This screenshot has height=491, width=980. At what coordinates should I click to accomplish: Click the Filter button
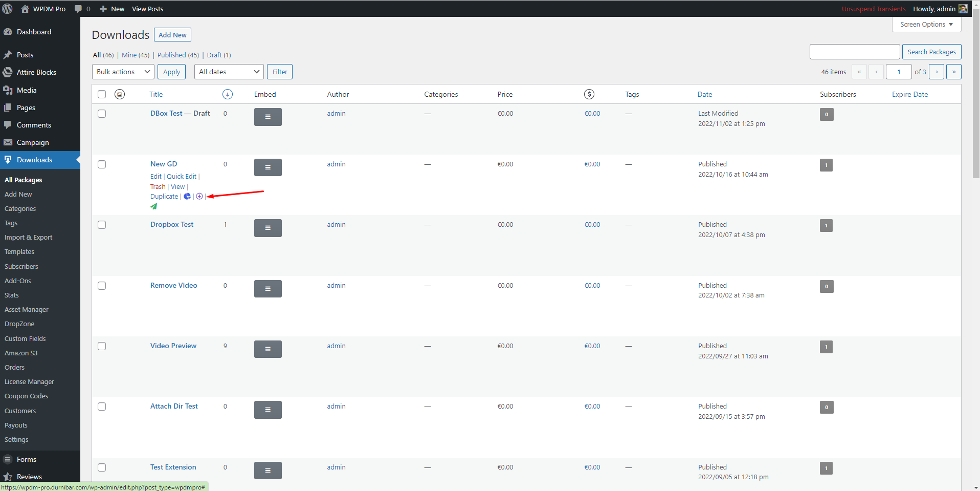tap(280, 72)
